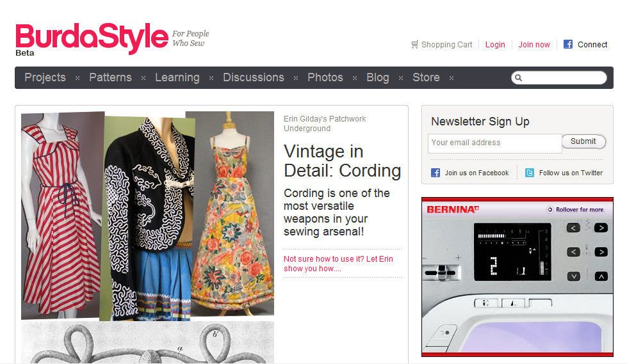Click the Your email address field
This screenshot has height=364, width=627.
pos(494,143)
